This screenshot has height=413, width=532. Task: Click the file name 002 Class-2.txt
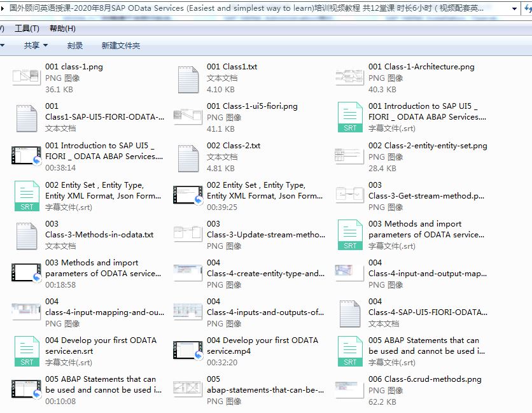[234, 146]
